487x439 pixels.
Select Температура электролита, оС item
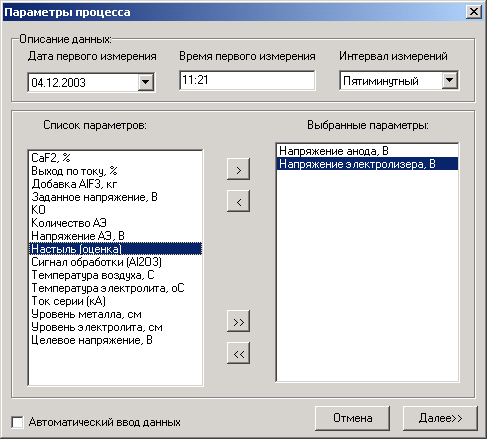[x=115, y=288]
